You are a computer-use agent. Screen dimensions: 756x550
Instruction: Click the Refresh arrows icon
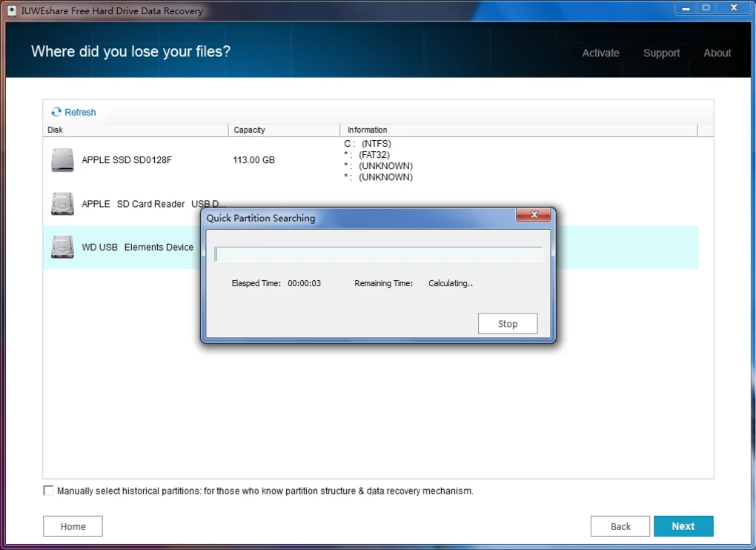coord(56,113)
